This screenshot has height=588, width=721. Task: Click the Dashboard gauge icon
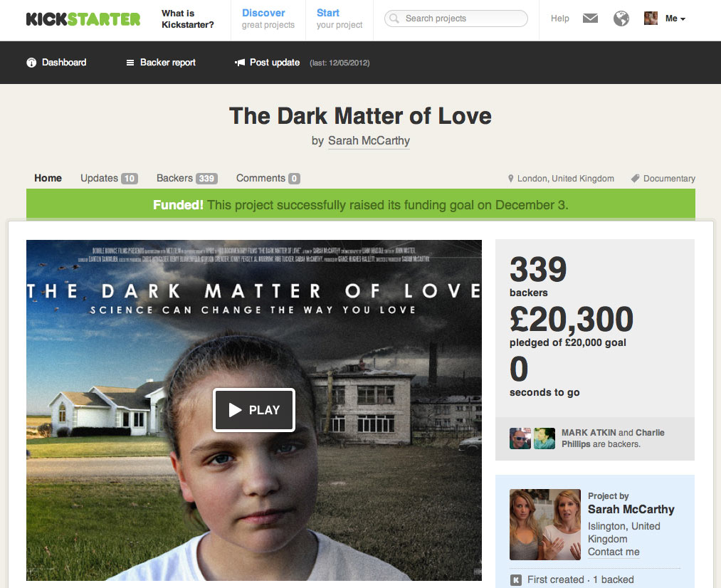point(31,63)
